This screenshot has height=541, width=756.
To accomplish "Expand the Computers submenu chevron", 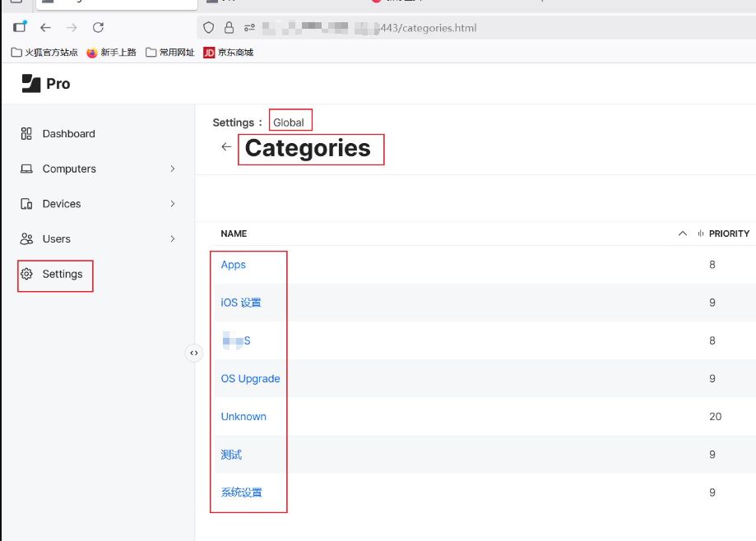I will (173, 169).
